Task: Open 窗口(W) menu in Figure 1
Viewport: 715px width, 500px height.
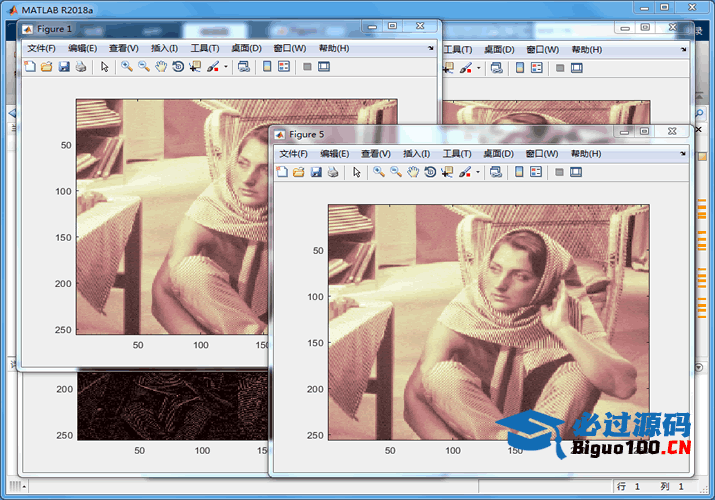Action: 290,48
